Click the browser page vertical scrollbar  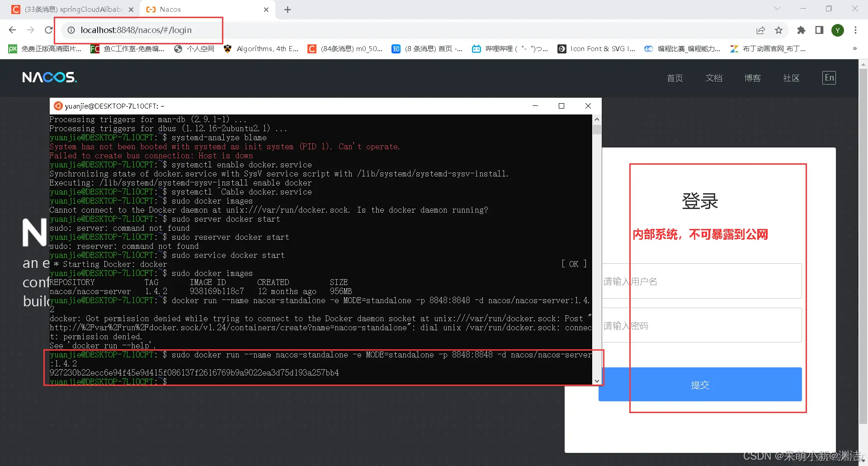863,247
